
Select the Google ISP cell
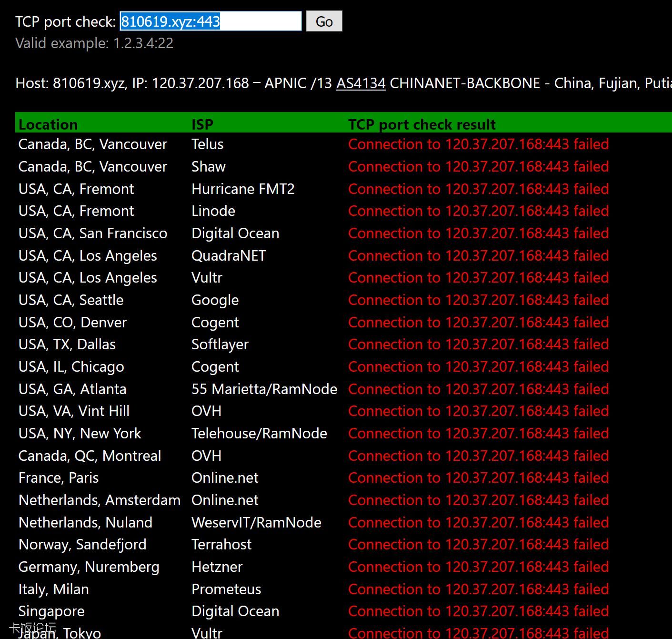215,300
